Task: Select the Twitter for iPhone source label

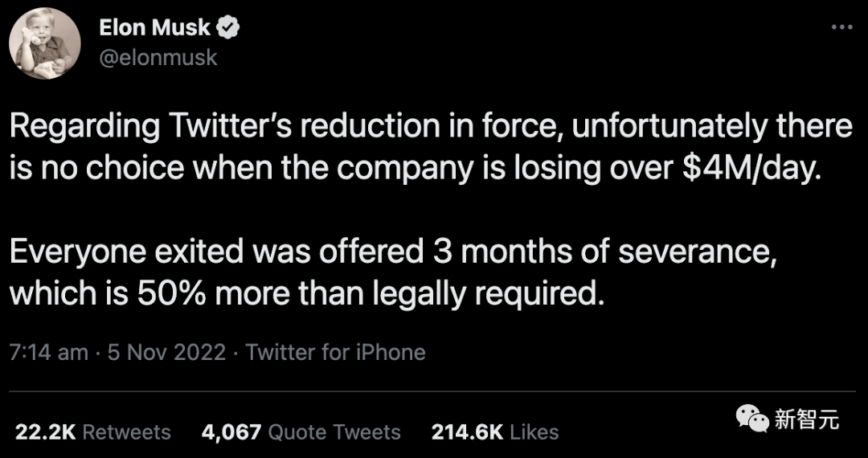Action: [335, 352]
